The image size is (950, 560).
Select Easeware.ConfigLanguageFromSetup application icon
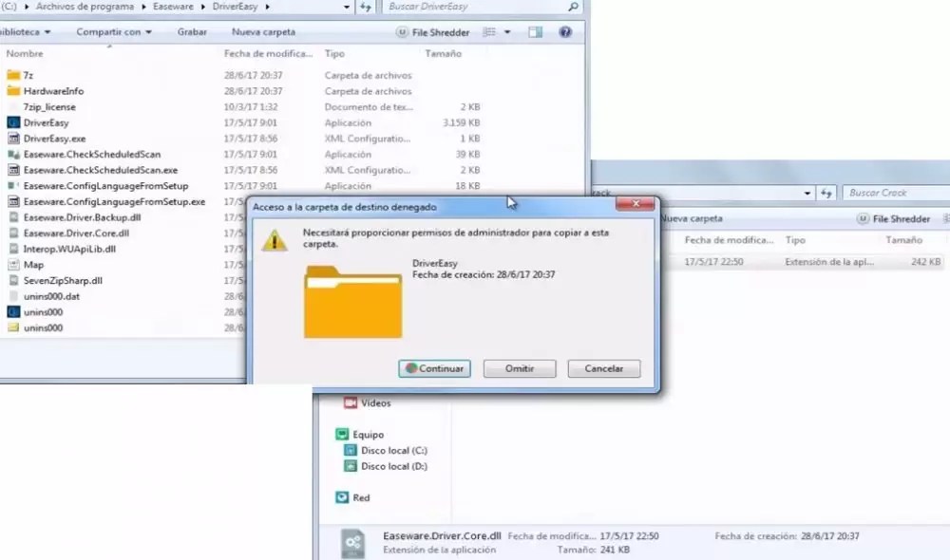click(x=13, y=185)
